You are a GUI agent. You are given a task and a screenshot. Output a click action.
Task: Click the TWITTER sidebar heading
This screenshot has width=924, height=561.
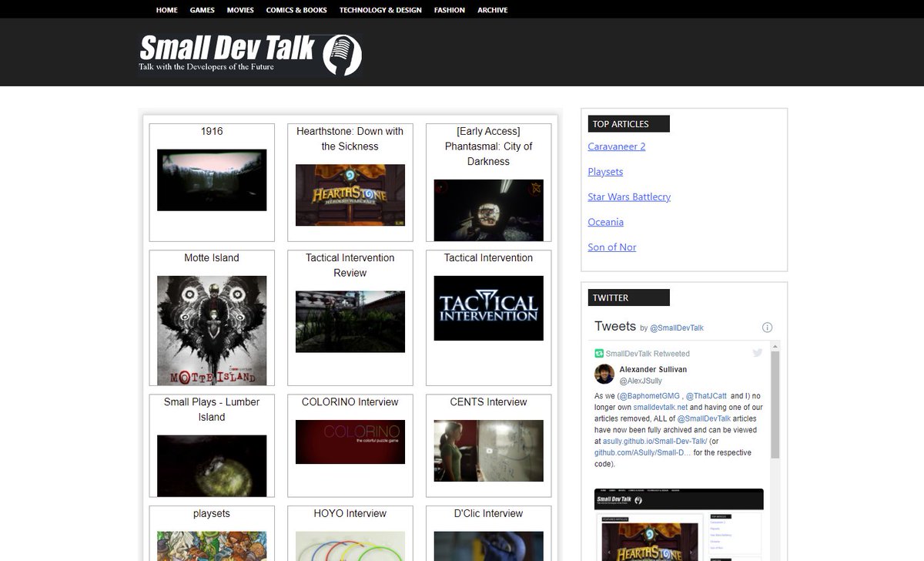(x=629, y=297)
